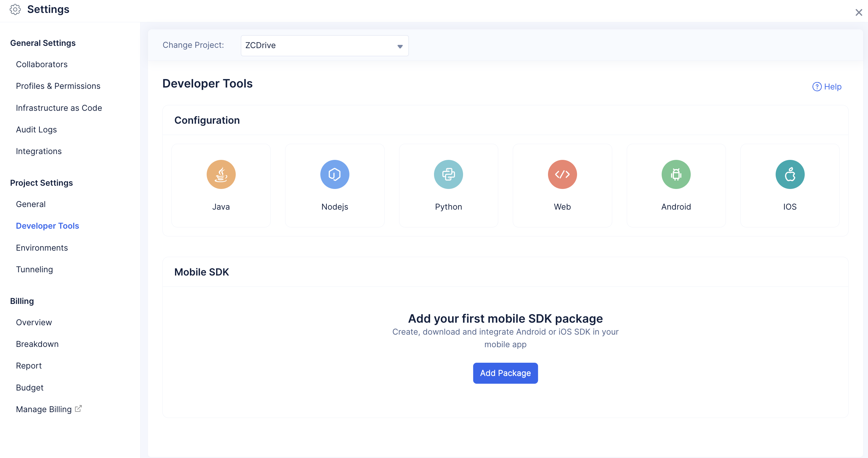Pick the iOS apple icon
The width and height of the screenshot is (868, 458).
tap(790, 174)
